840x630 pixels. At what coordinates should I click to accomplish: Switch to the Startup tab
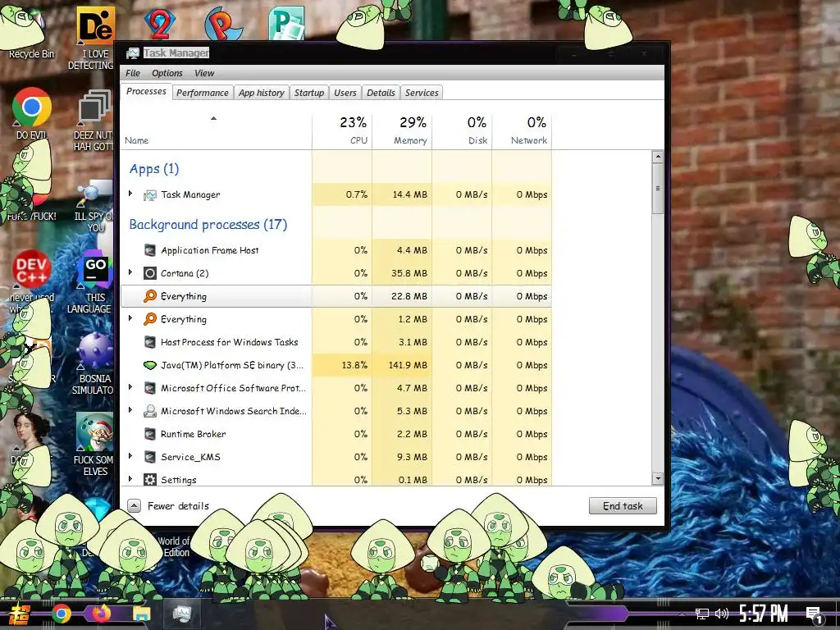pyautogui.click(x=309, y=93)
